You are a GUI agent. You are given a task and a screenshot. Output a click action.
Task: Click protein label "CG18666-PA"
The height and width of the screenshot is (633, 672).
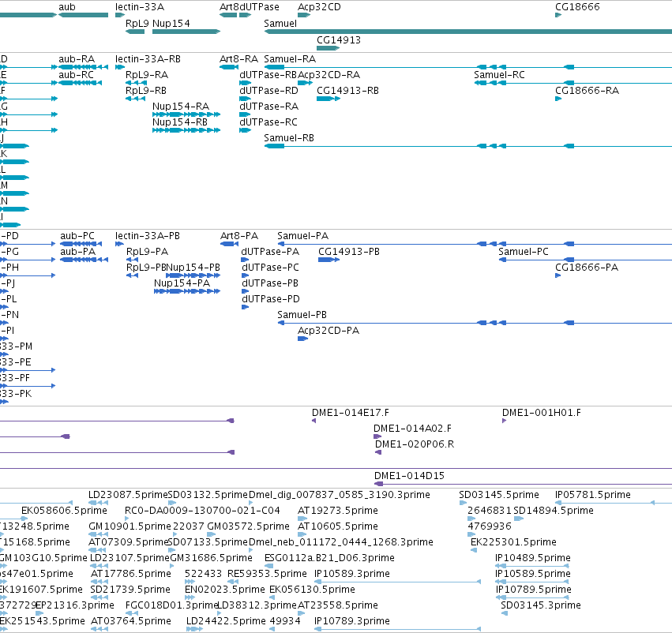coord(587,268)
